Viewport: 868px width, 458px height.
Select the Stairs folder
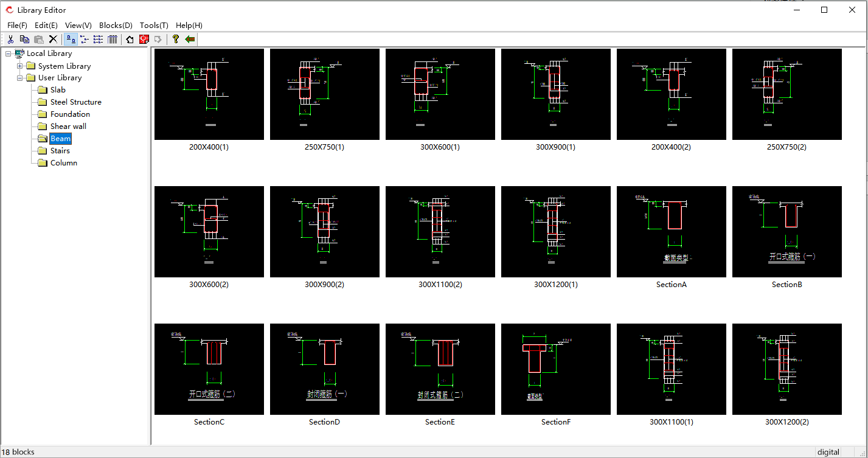60,151
